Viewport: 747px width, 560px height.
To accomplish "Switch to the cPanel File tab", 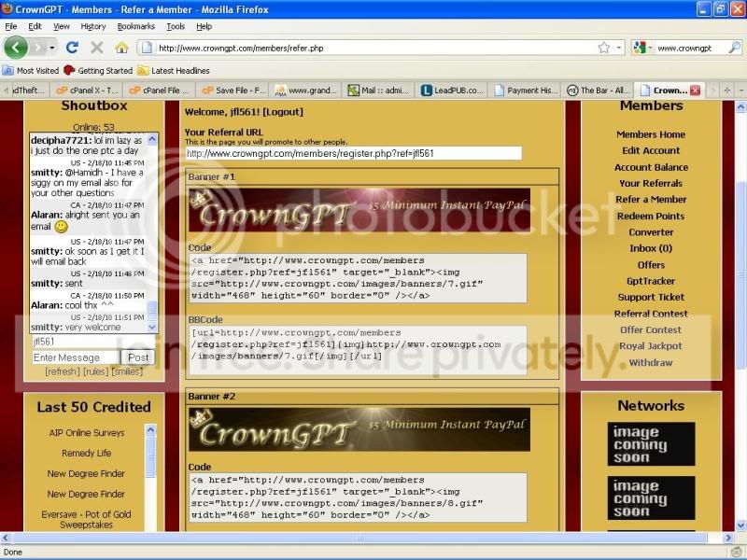I will pyautogui.click(x=159, y=91).
